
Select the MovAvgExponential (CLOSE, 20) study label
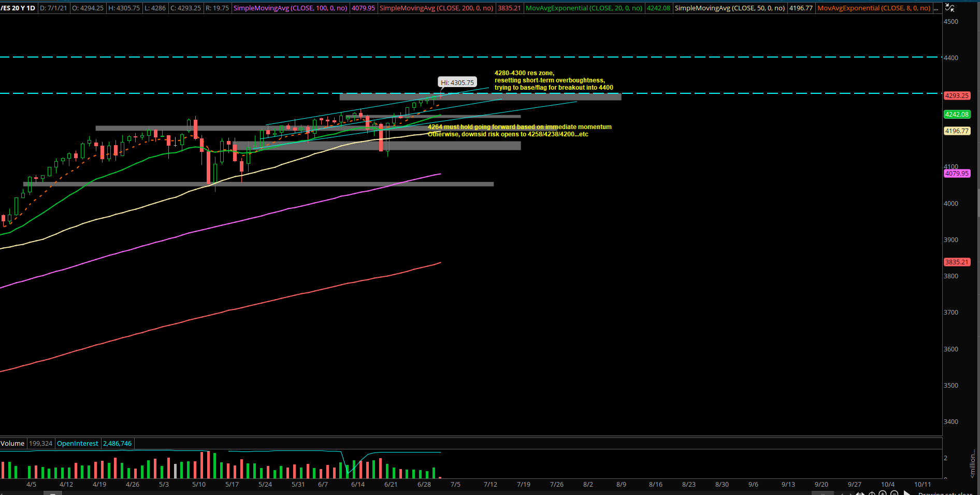pos(584,8)
